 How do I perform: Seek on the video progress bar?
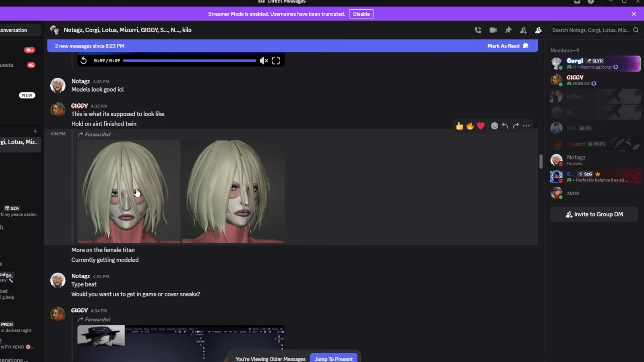pyautogui.click(x=190, y=61)
